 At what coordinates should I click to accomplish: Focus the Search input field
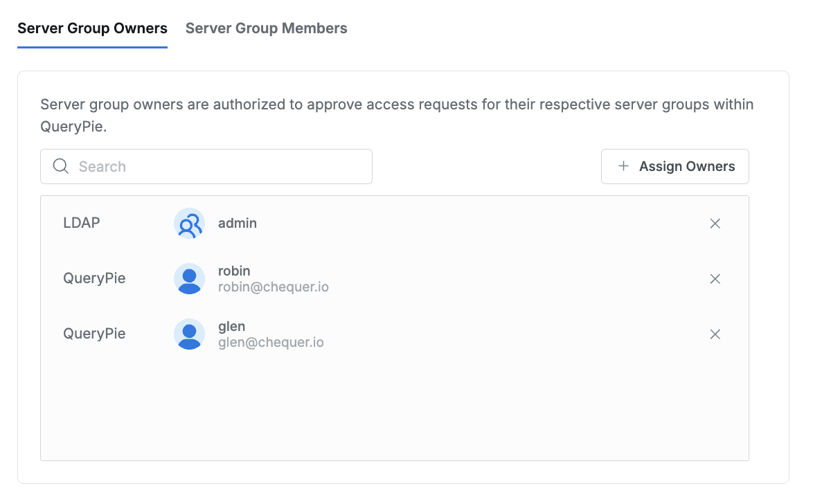tap(222, 166)
